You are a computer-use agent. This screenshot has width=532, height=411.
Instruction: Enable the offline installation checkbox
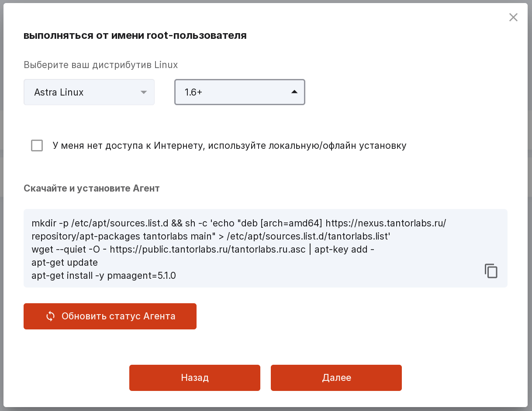point(37,146)
